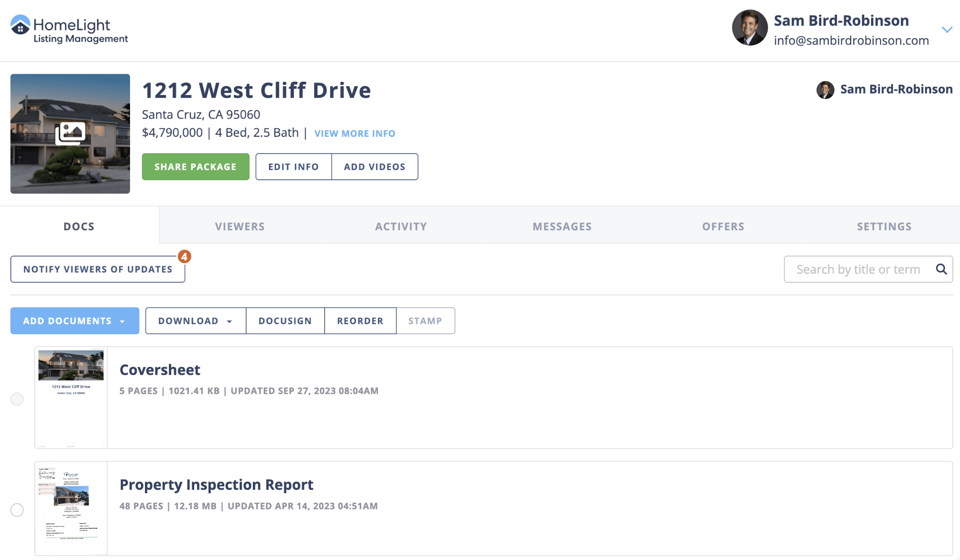
Task: Open the Add Documents dropdown
Action: tap(75, 321)
